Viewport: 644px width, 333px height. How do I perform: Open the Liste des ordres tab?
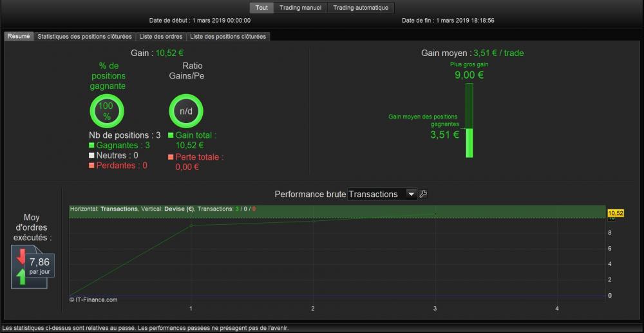[x=161, y=37]
